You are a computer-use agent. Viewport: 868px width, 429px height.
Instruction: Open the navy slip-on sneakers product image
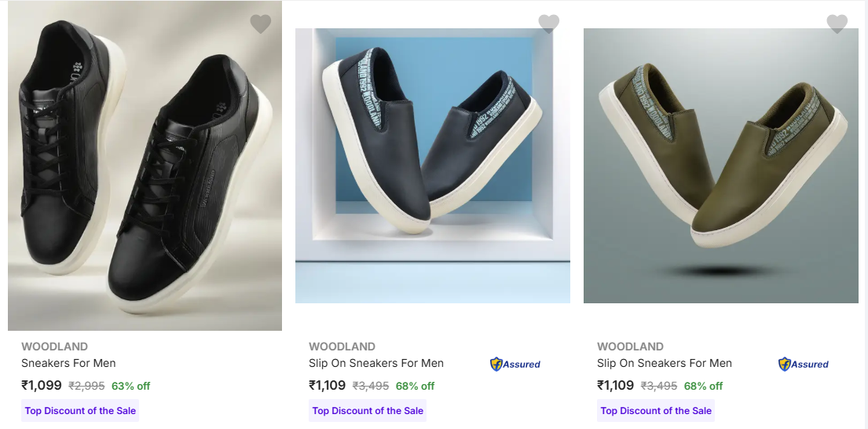tap(433, 166)
